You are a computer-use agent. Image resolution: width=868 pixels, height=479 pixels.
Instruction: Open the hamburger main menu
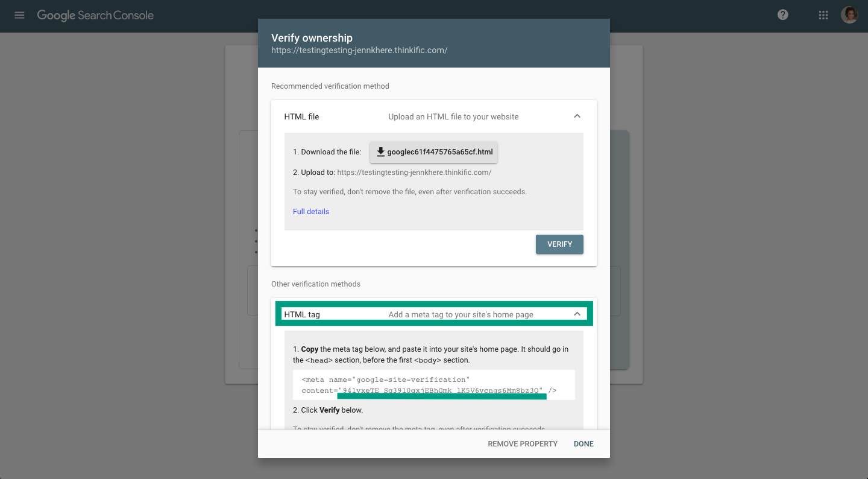[x=19, y=15]
